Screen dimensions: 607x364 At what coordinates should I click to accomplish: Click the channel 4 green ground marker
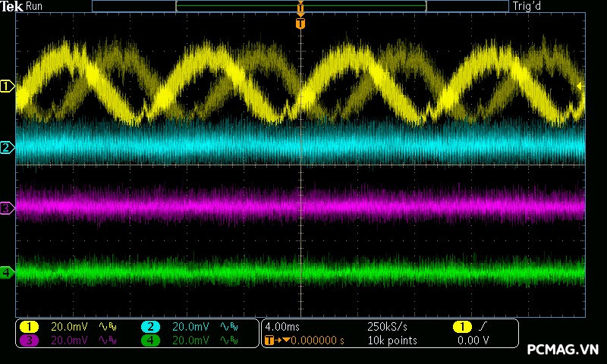[7, 271]
